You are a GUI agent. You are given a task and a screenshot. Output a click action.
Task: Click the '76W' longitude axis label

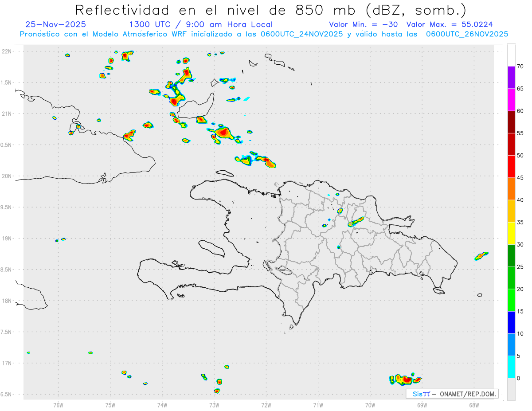pos(58,405)
